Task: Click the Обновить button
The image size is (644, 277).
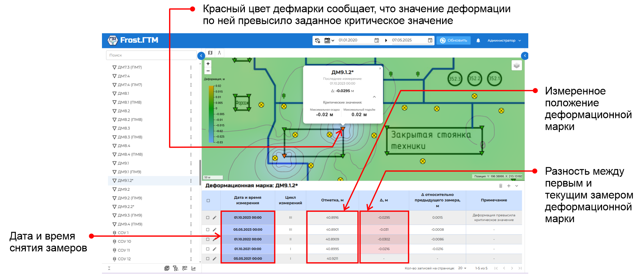Action: pyautogui.click(x=453, y=40)
